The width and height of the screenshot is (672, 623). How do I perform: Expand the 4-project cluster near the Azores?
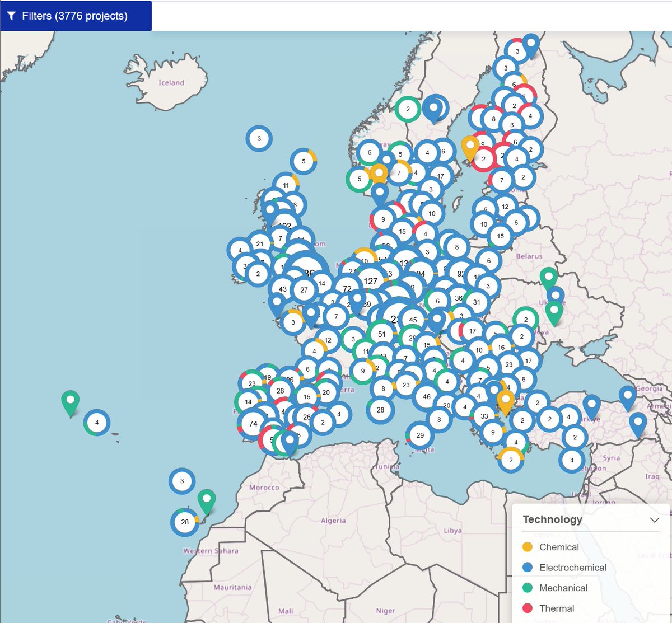point(97,423)
